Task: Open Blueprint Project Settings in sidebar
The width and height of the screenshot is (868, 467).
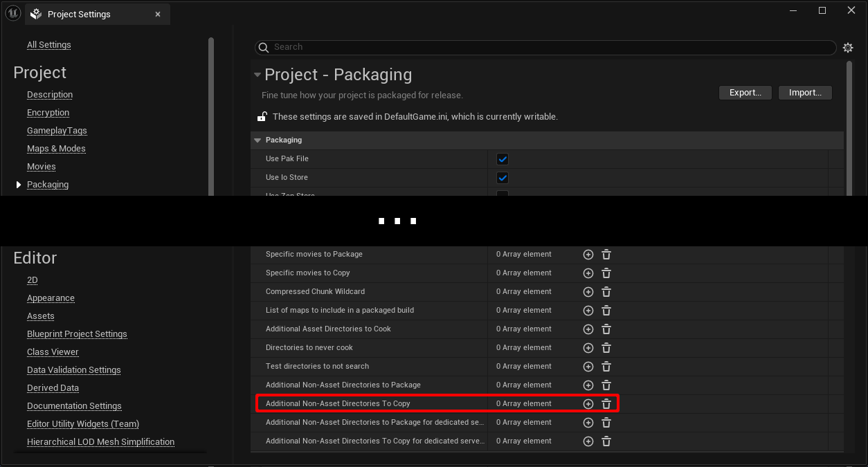Action: (x=77, y=334)
